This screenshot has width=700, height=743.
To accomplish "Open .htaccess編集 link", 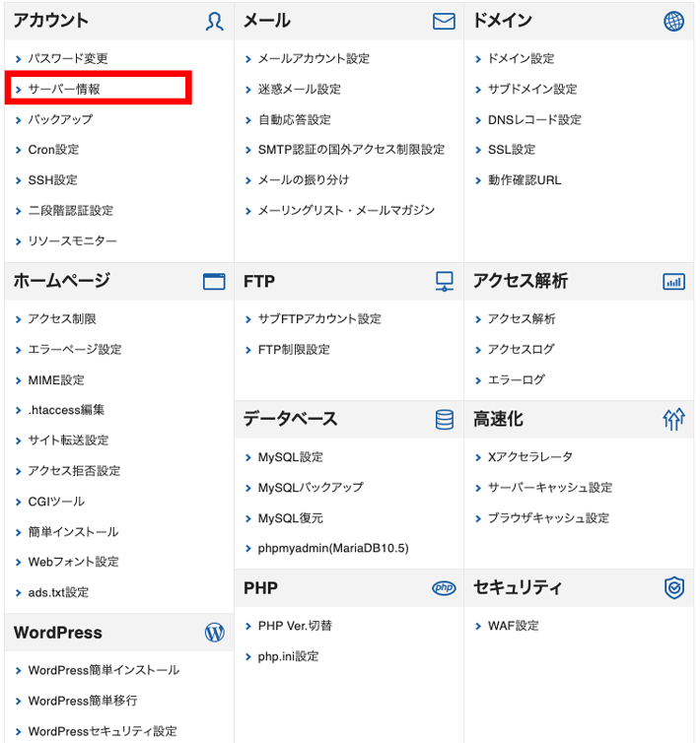I will point(66,410).
